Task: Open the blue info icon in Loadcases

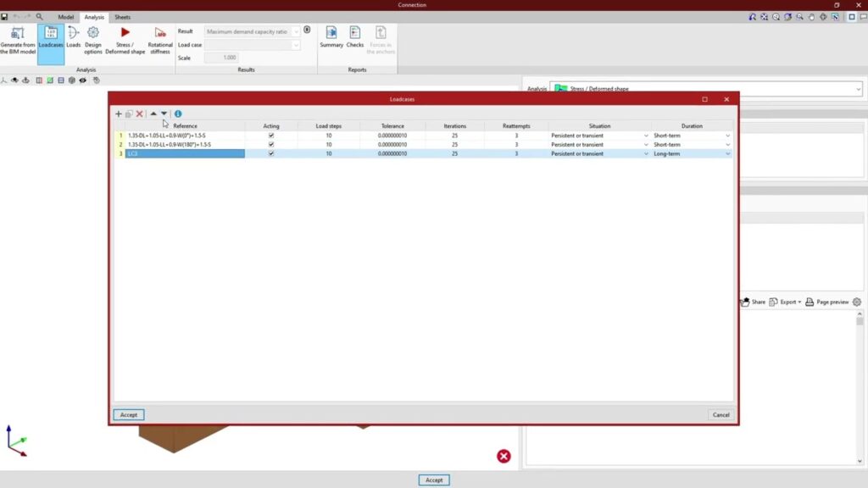Action: tap(178, 114)
